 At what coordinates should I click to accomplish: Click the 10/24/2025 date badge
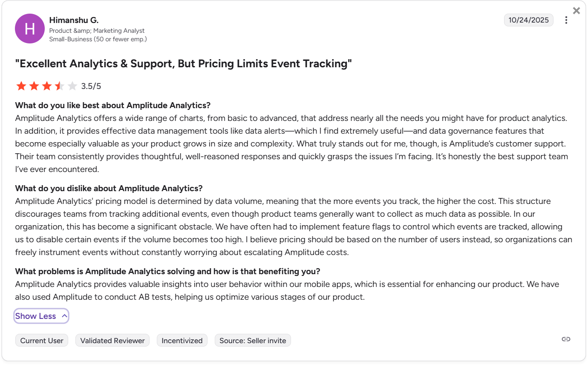[528, 20]
